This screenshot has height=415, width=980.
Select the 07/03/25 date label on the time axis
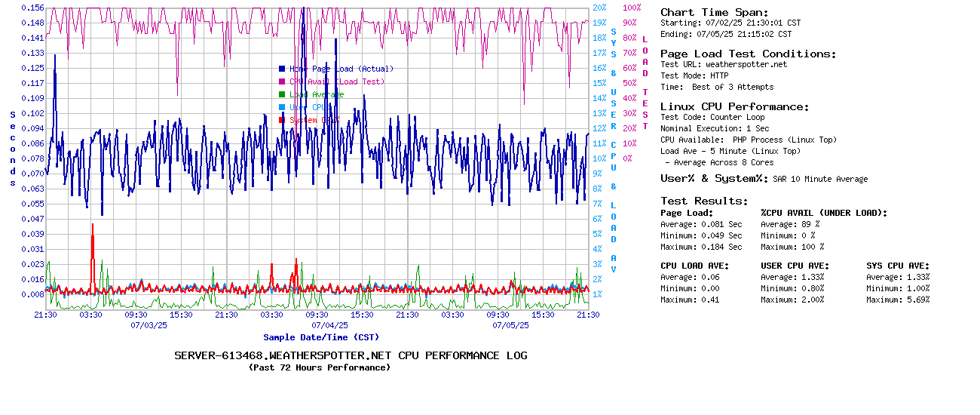coord(149,325)
